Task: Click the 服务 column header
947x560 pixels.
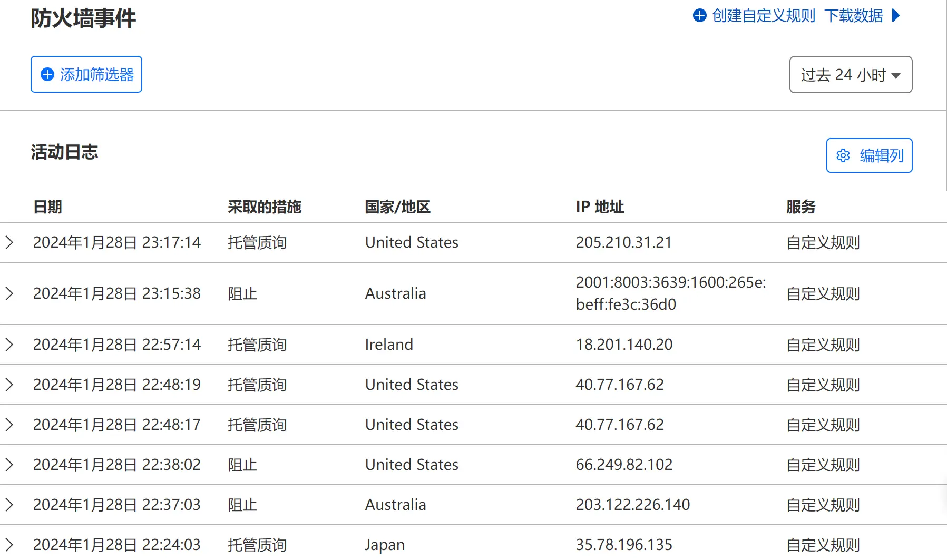Action: click(801, 207)
